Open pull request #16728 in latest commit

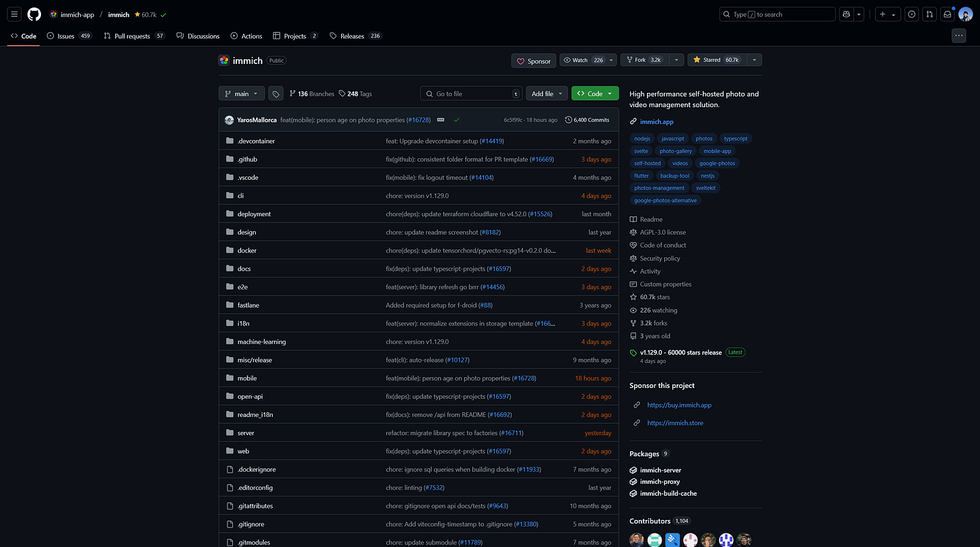click(x=419, y=120)
